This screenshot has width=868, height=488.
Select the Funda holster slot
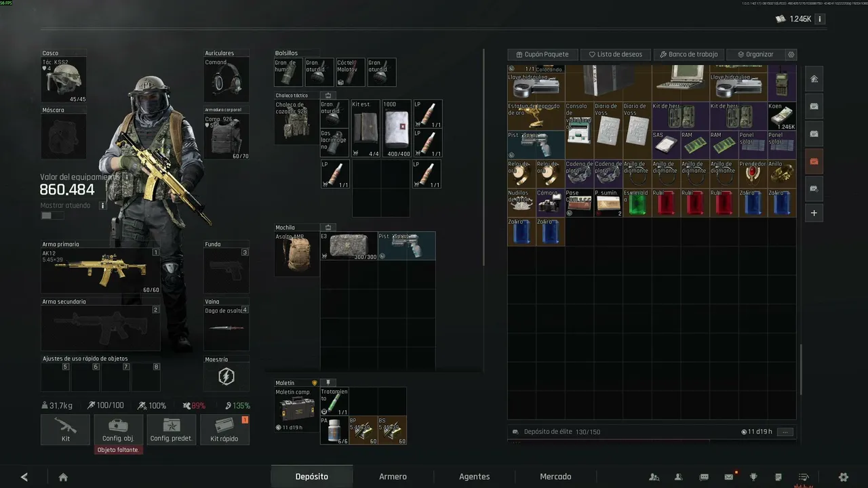226,271
